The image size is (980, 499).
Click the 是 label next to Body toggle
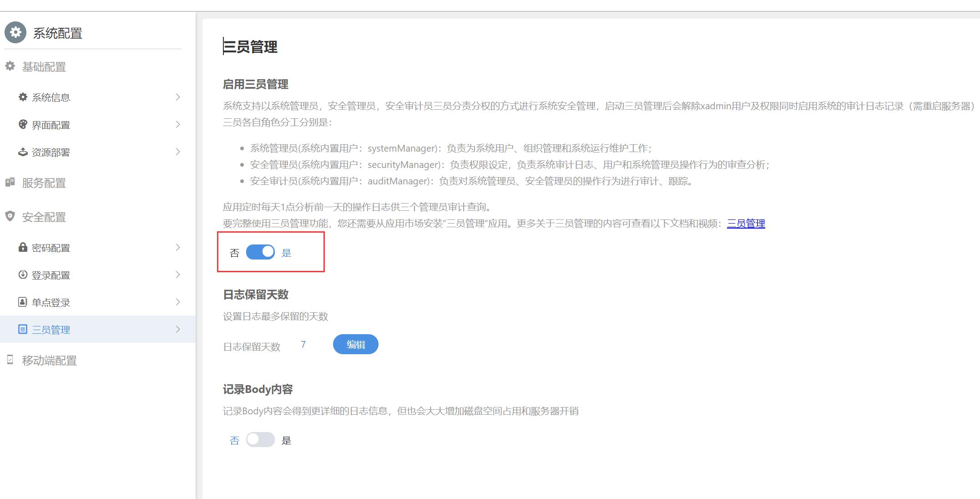pos(286,440)
